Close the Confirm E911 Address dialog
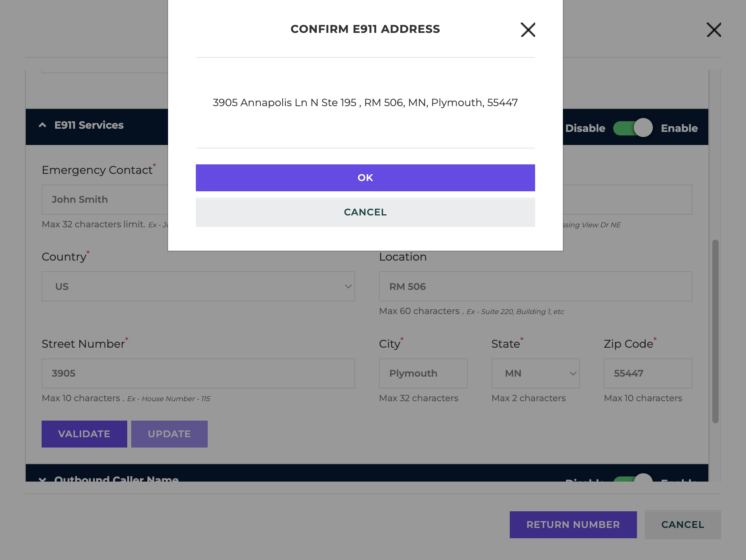Image resolution: width=746 pixels, height=560 pixels. [x=528, y=30]
